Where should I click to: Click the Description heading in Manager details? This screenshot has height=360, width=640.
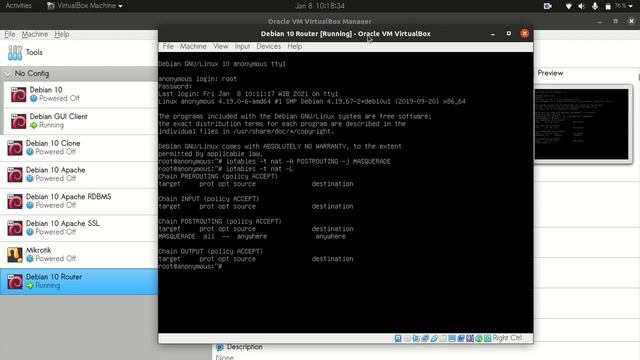coord(244,347)
